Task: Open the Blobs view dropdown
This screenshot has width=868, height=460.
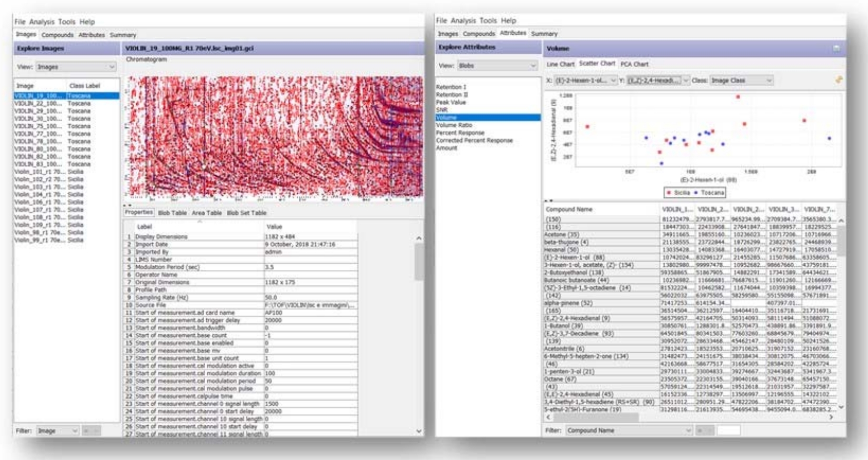Action: click(x=497, y=66)
